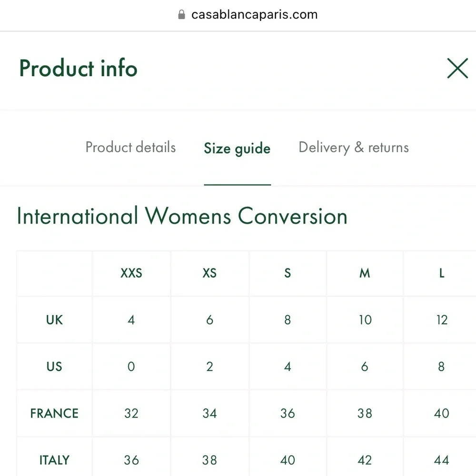
Task: Click France size 32 cell
Action: point(131,414)
